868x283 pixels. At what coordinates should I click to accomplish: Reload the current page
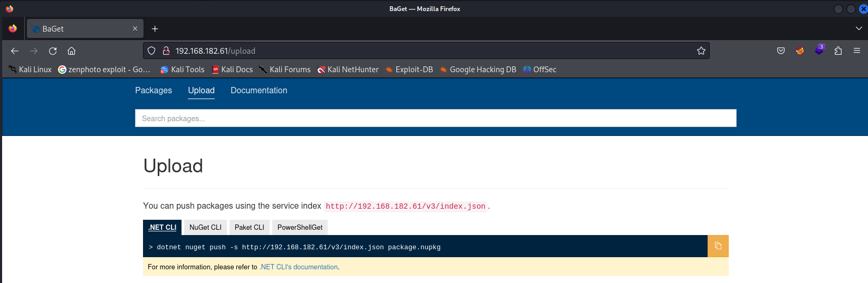(x=53, y=51)
